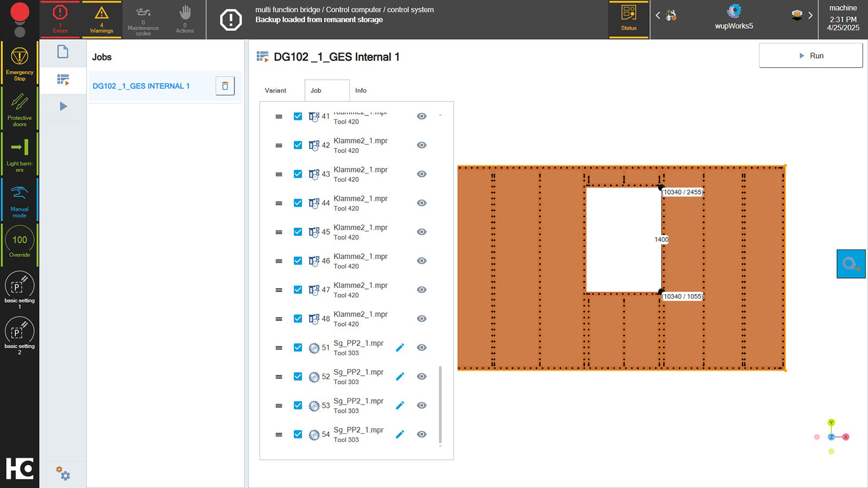This screenshot has width=868, height=488.
Task: Open the Errors indicator
Action: coord(60,20)
